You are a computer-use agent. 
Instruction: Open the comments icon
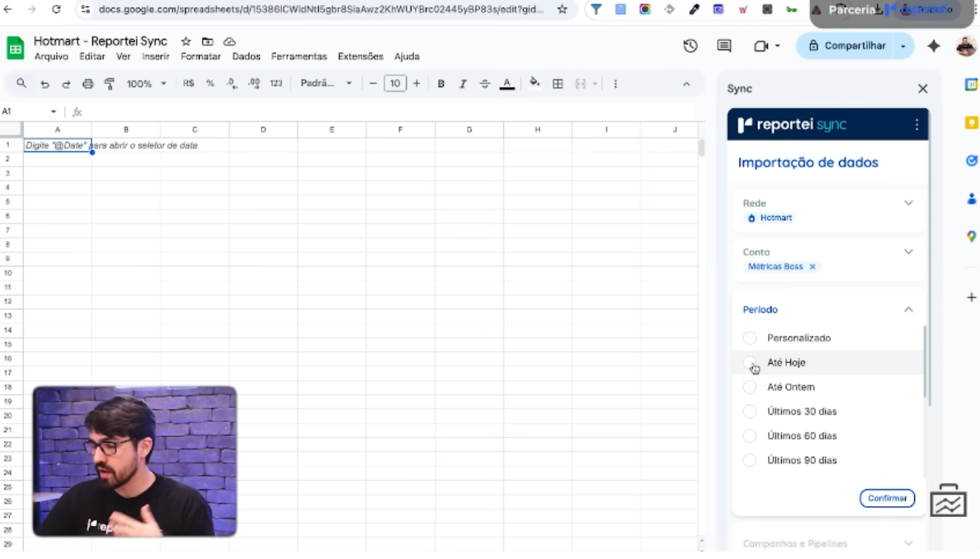pyautogui.click(x=724, y=46)
